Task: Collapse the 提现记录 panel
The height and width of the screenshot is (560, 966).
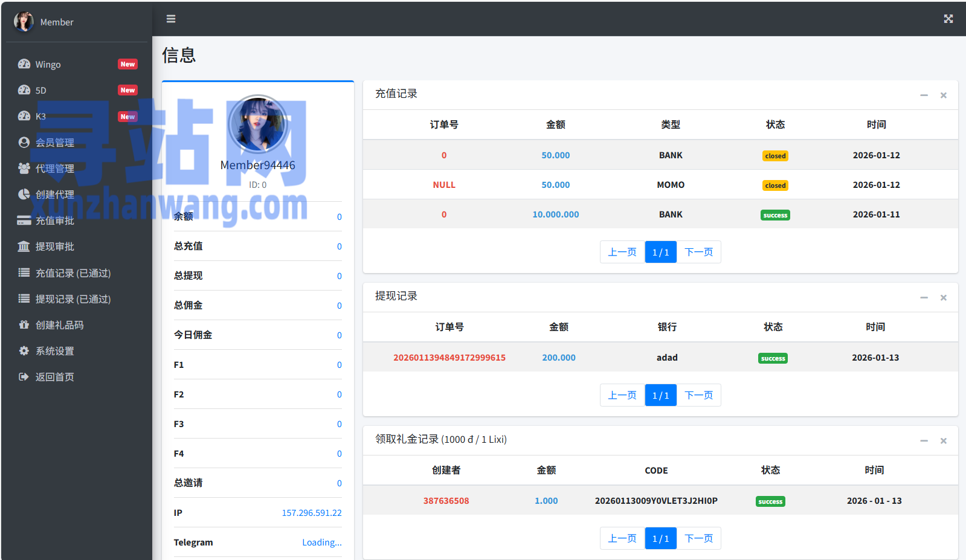Action: tap(924, 298)
